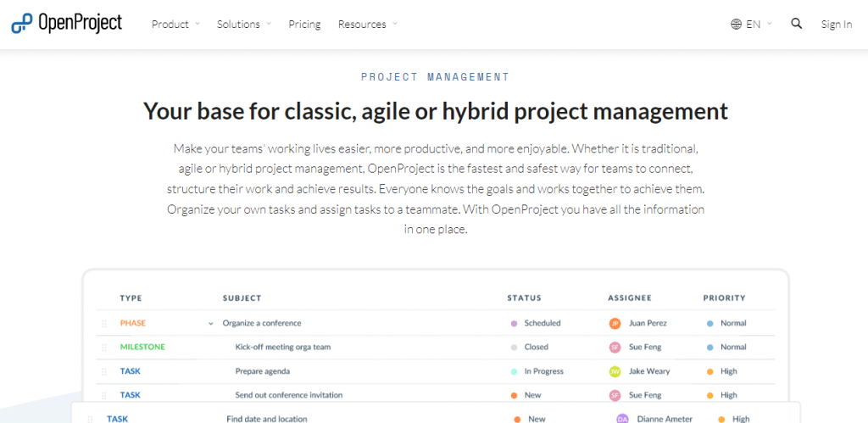
Task: Open the Solutions menu
Action: pyautogui.click(x=238, y=25)
